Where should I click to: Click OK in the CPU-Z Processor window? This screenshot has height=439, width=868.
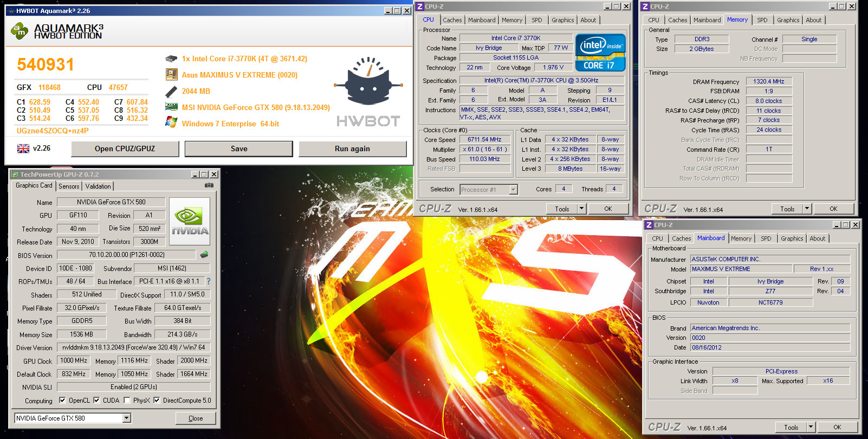[x=608, y=209]
